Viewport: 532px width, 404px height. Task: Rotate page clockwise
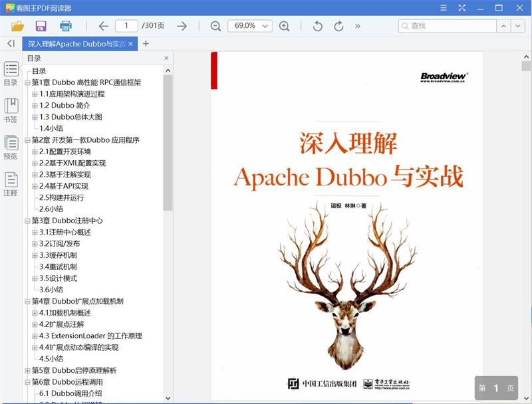click(338, 26)
